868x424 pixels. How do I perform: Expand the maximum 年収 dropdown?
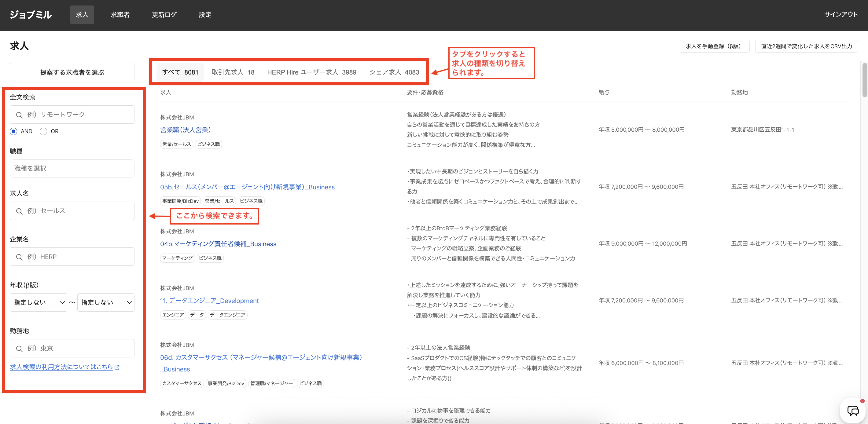point(106,302)
